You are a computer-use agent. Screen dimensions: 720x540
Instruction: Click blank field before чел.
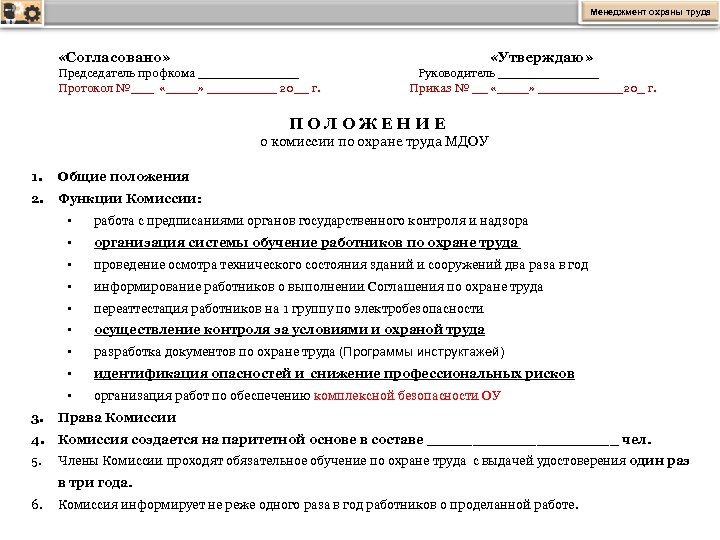(x=523, y=442)
